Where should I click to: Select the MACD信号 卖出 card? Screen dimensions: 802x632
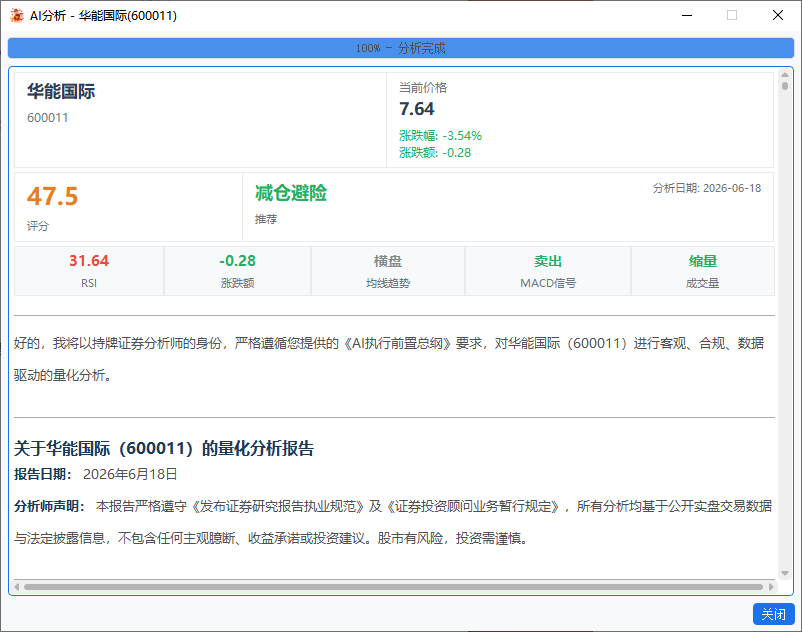click(x=548, y=271)
